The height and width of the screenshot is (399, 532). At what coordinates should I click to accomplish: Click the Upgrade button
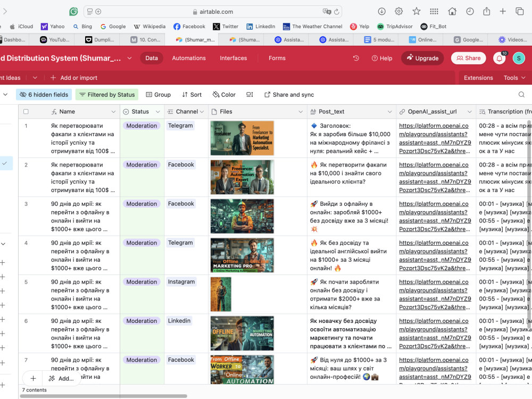click(x=422, y=59)
